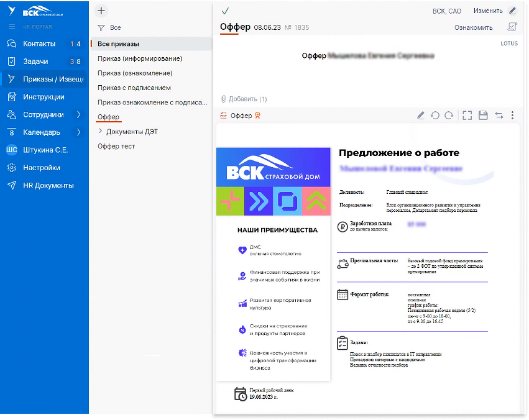529x420 pixels.
Task: Click the HR Документы paper plane icon
Action: coord(11,185)
